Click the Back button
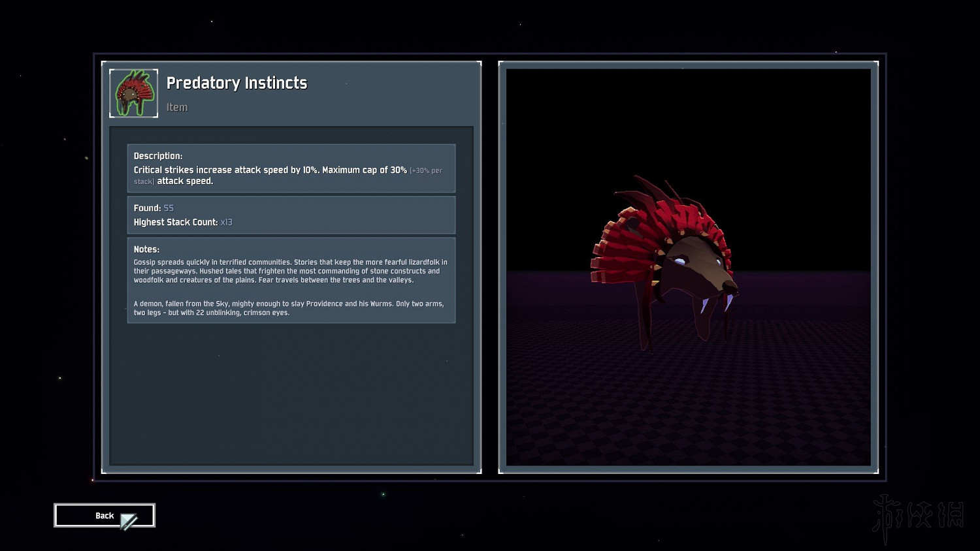980x551 pixels. click(x=104, y=515)
